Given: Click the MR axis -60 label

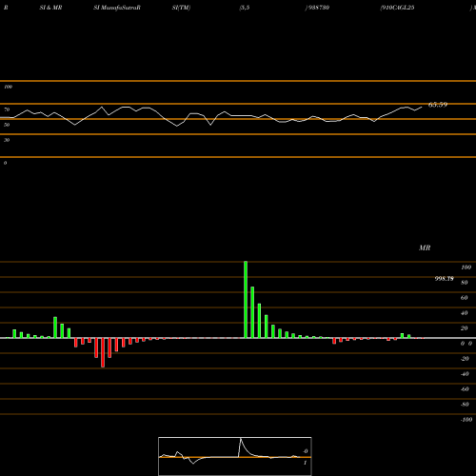Looking at the screenshot, I should click(x=465, y=389).
